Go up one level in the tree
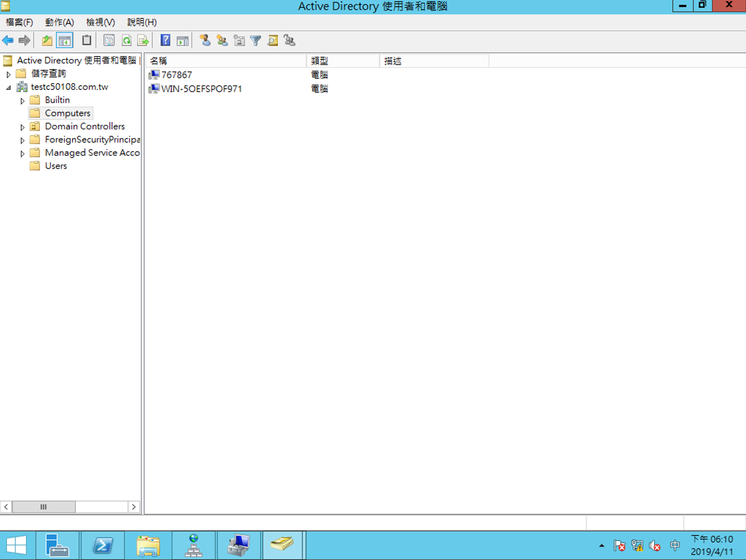Image resolution: width=746 pixels, height=560 pixels. (47, 41)
